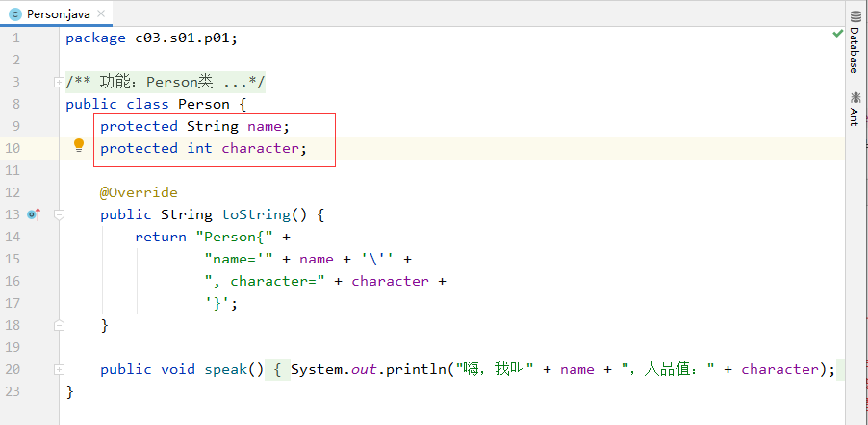The width and height of the screenshot is (868, 425).
Task: Click the 'name' field declaration on line 9
Action: 265,126
